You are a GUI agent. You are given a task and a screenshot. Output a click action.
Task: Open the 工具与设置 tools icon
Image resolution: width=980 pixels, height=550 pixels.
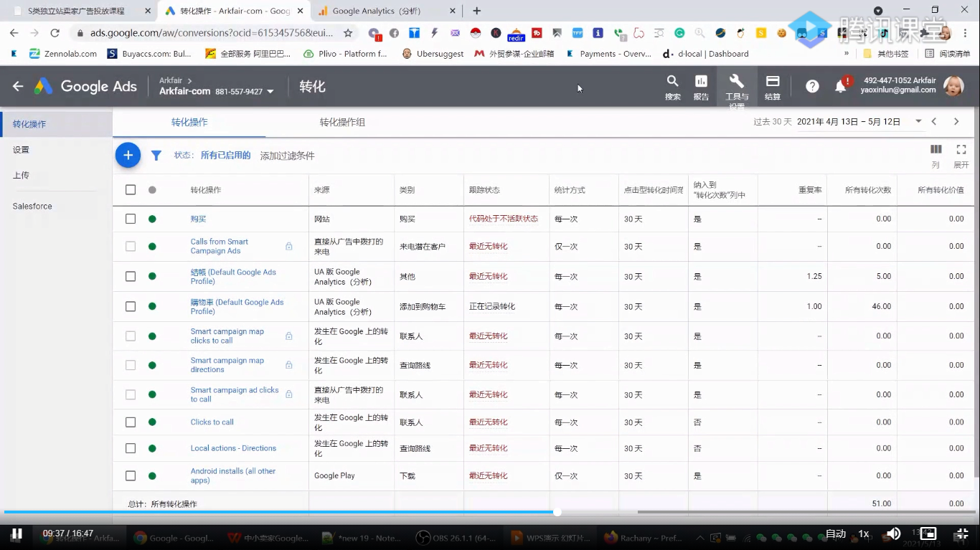click(x=736, y=82)
